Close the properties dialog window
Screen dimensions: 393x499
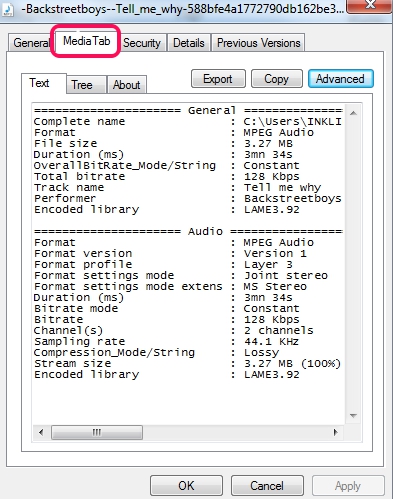pyautogui.click(x=369, y=6)
